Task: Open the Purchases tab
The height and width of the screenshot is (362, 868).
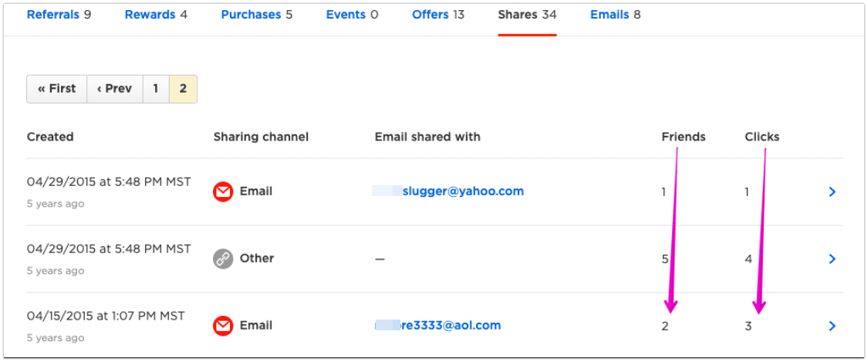Action: click(x=257, y=15)
